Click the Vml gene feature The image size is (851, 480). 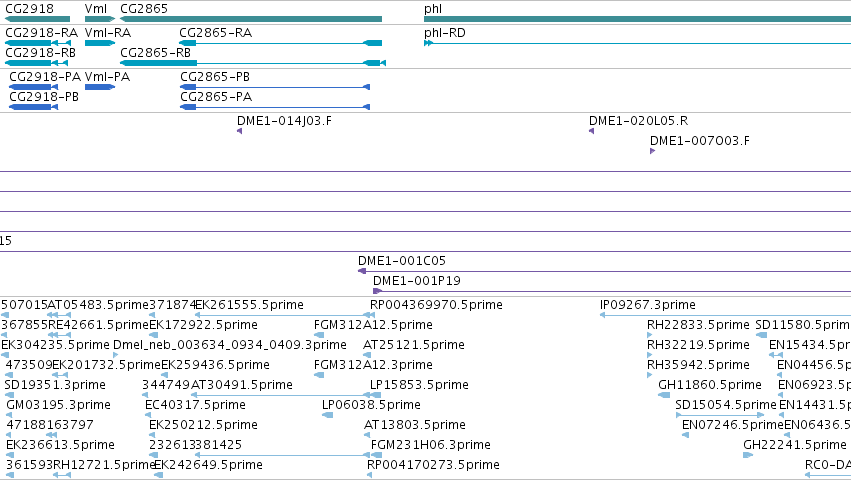100,19
